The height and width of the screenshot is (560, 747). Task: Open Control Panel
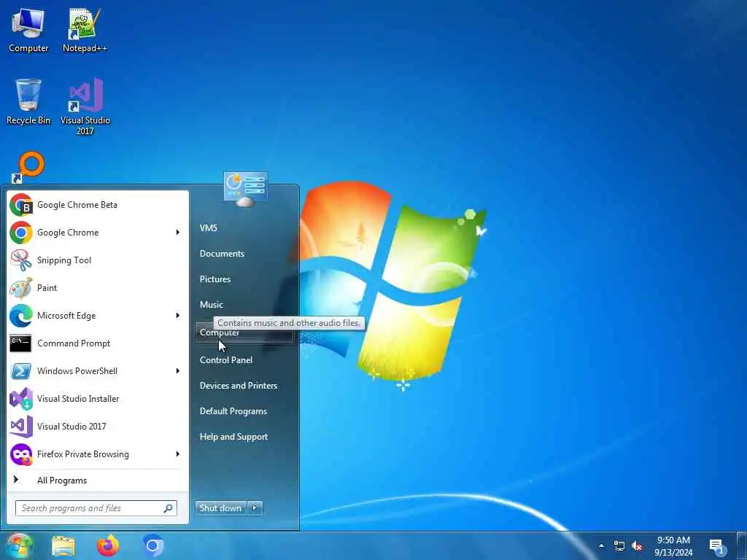tap(244, 360)
